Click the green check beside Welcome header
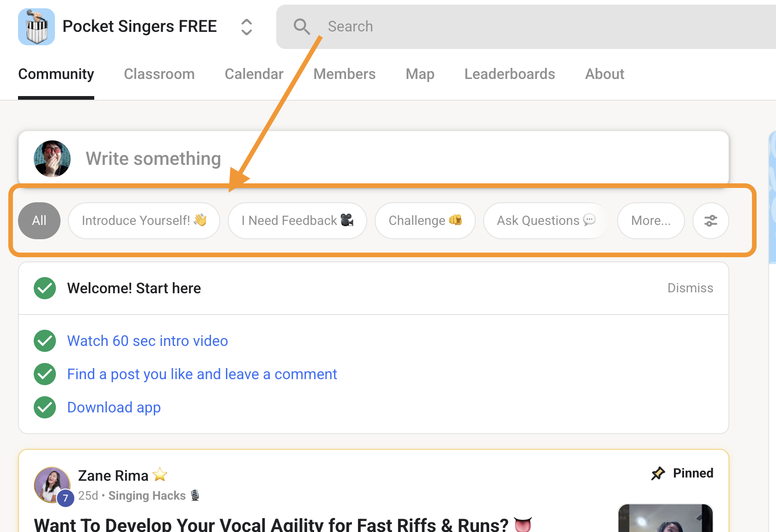This screenshot has width=776, height=532. [45, 288]
